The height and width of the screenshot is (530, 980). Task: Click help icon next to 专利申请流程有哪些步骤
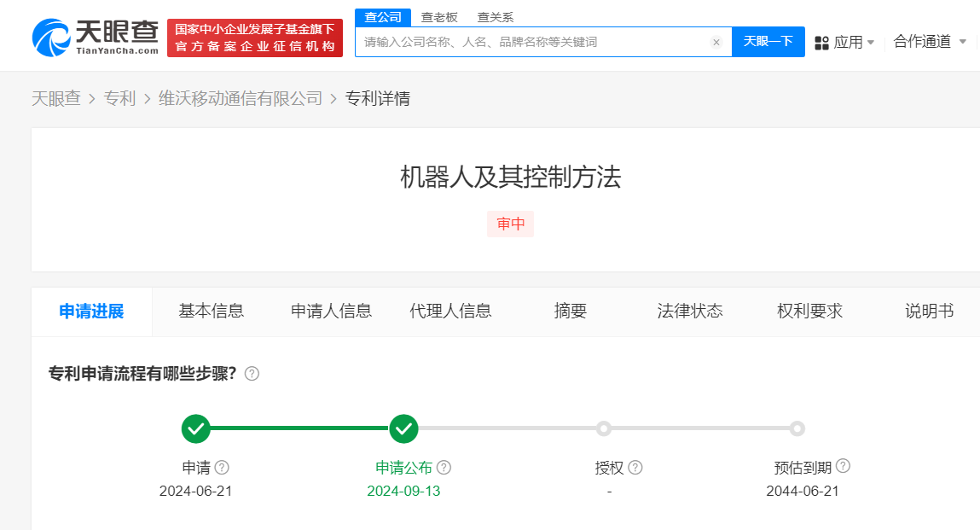(252, 374)
